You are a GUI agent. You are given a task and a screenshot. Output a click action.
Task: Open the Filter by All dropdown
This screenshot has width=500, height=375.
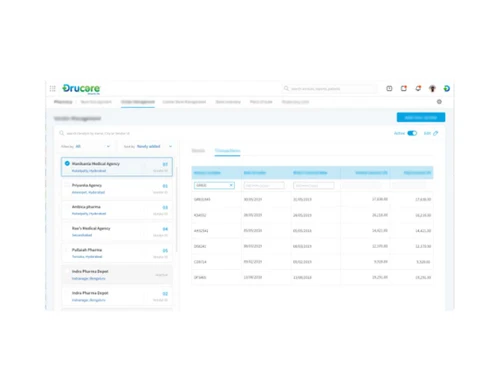click(x=85, y=146)
